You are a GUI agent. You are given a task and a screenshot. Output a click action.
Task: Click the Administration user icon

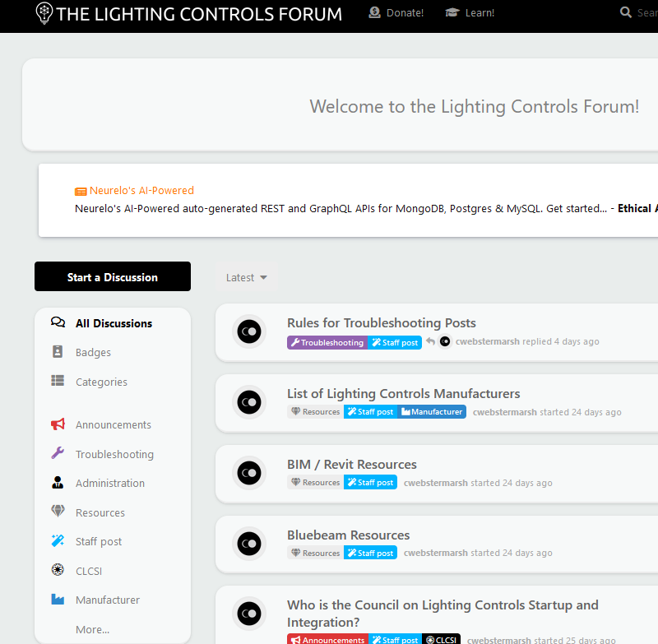tap(58, 483)
